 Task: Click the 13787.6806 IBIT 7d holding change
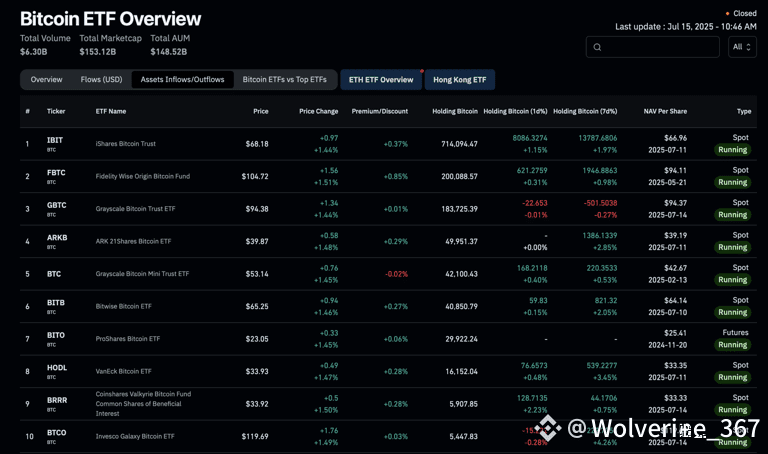point(598,138)
